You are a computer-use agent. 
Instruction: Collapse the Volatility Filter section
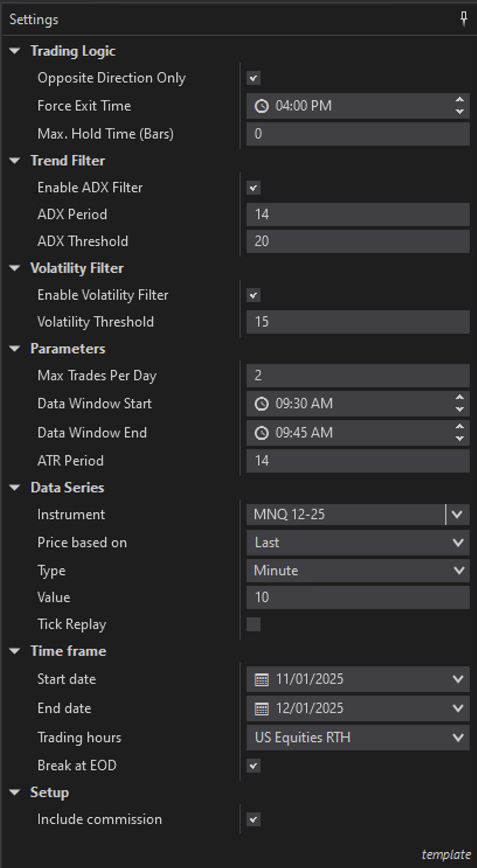coord(15,269)
